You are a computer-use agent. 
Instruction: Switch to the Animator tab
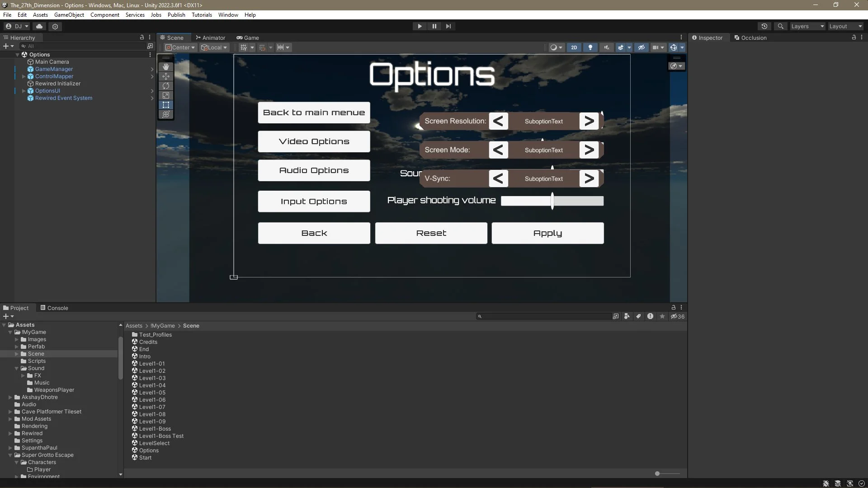[211, 38]
